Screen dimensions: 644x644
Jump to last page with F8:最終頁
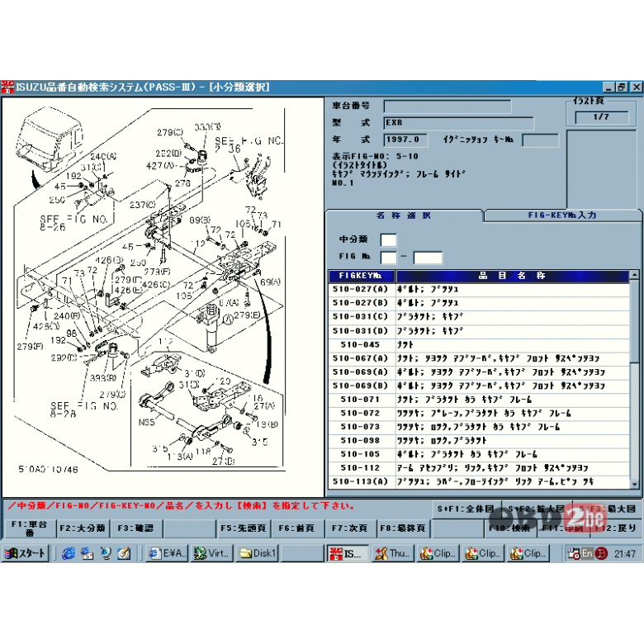(403, 528)
